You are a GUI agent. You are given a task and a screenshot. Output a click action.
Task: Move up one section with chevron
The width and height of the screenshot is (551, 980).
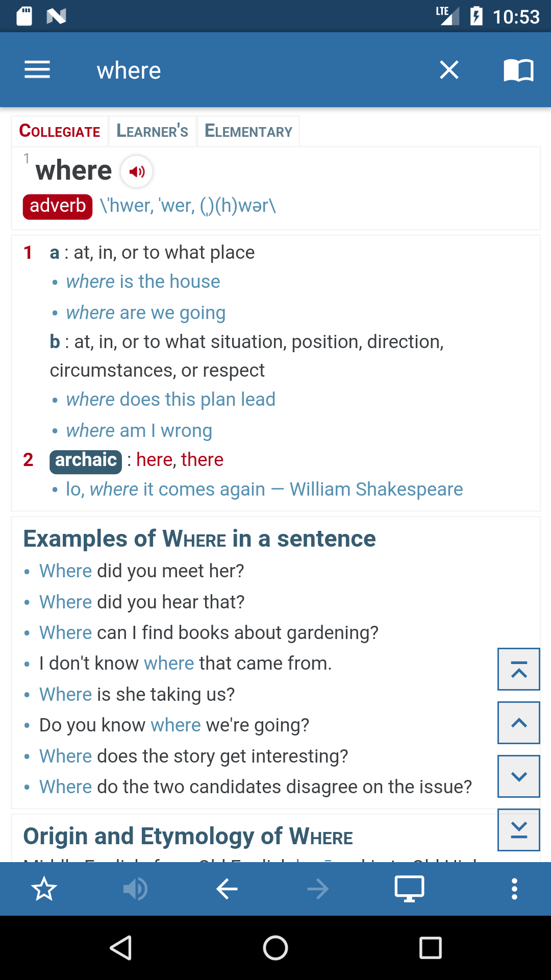point(519,723)
